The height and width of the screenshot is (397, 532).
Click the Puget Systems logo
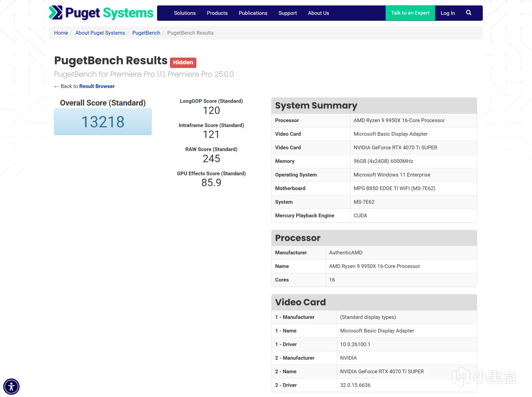pos(101,13)
